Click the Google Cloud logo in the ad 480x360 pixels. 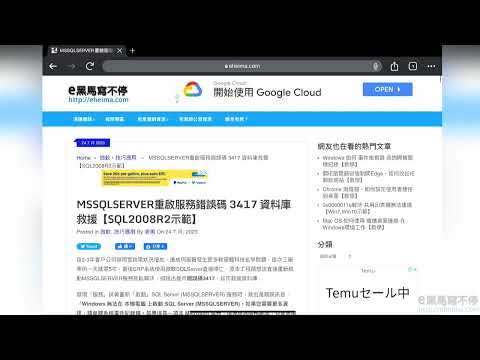click(x=193, y=89)
